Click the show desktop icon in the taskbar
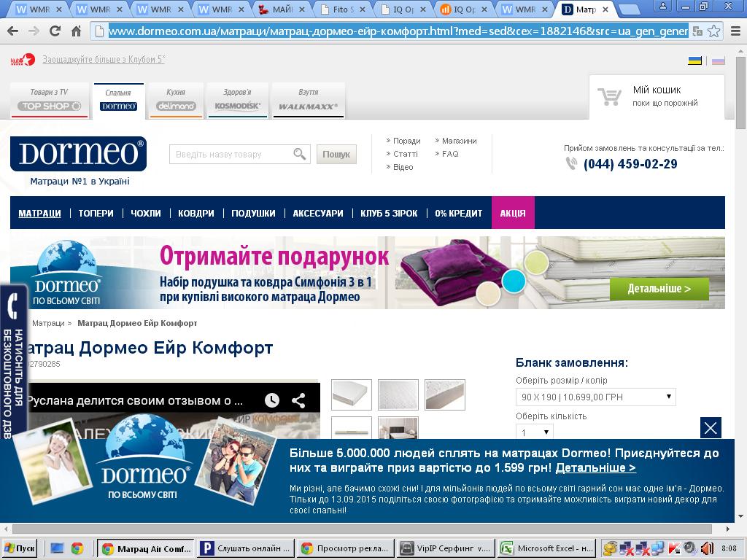This screenshot has width=747, height=560. click(57, 548)
